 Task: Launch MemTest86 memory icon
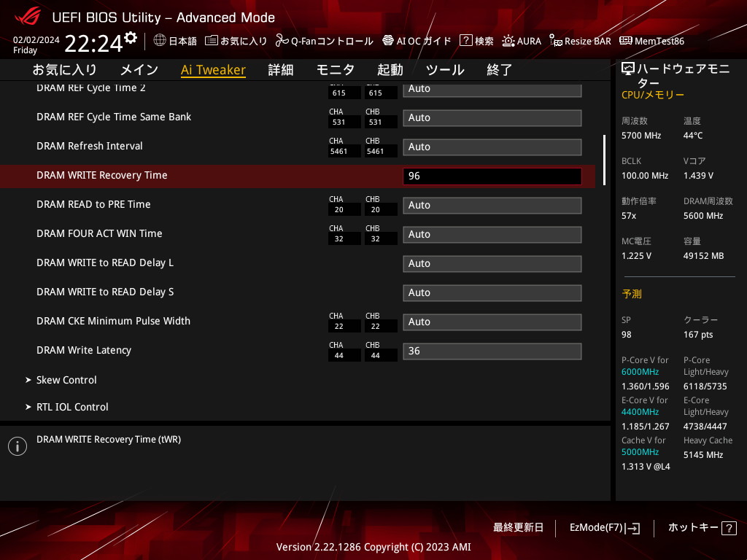(625, 41)
